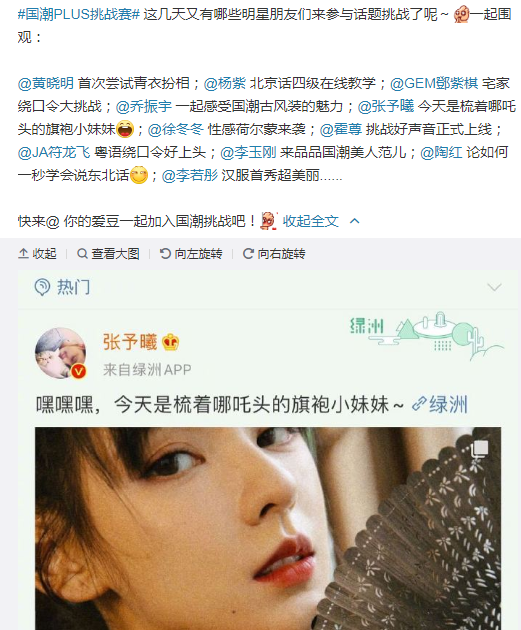Open @JA符龙飞 mention link
The height and width of the screenshot is (630, 521).
click(54, 152)
